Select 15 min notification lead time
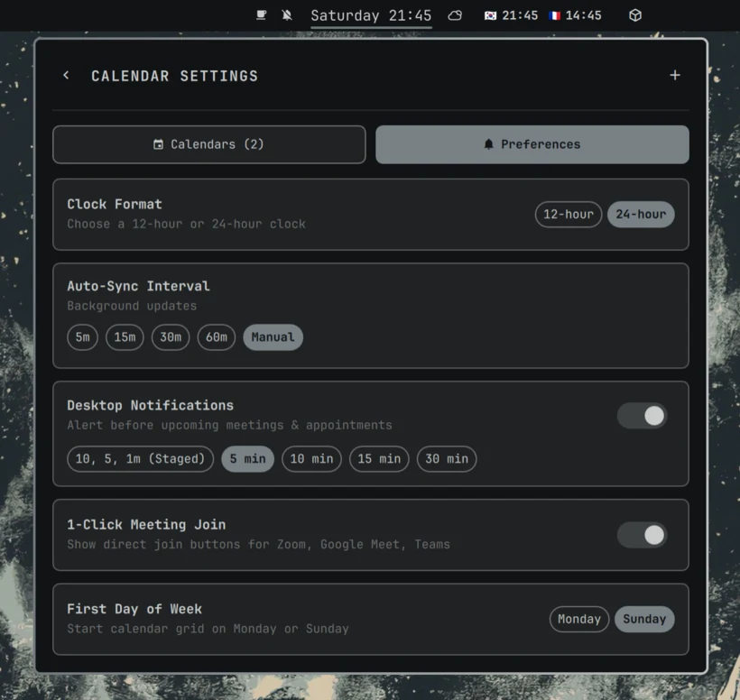The image size is (740, 700). [x=379, y=459]
